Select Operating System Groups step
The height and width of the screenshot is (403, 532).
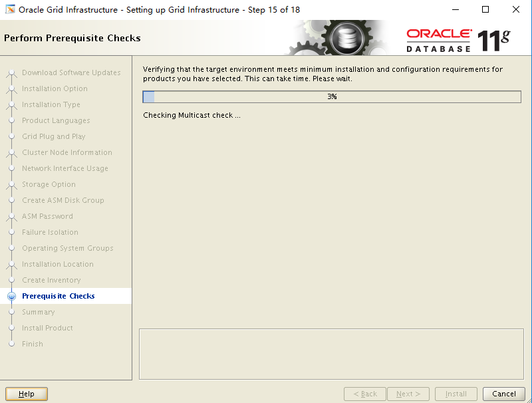[x=68, y=248]
